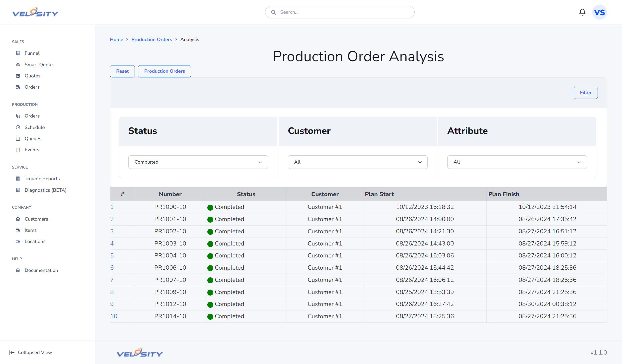Open Locations under Company
Viewport: 622px width, 364px height.
[35, 241]
